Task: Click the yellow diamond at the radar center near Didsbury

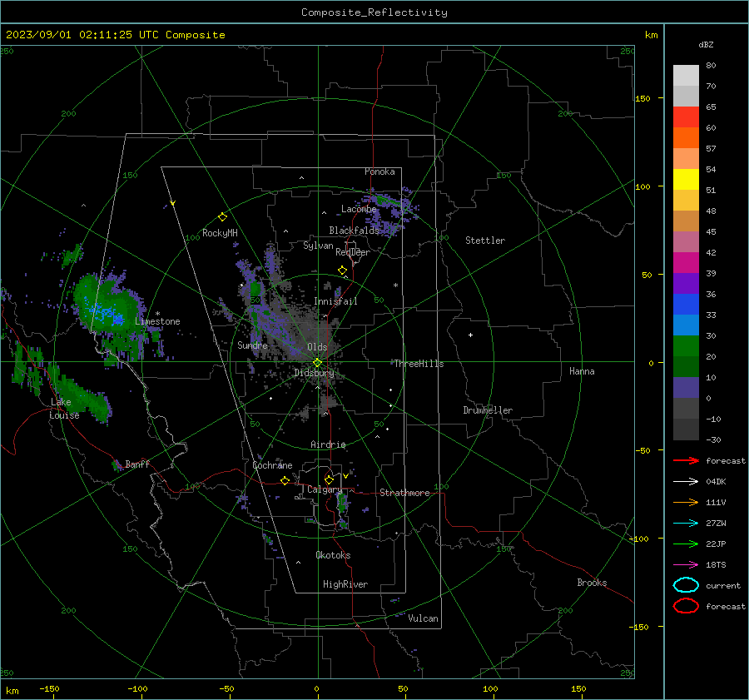Action: coord(317,363)
